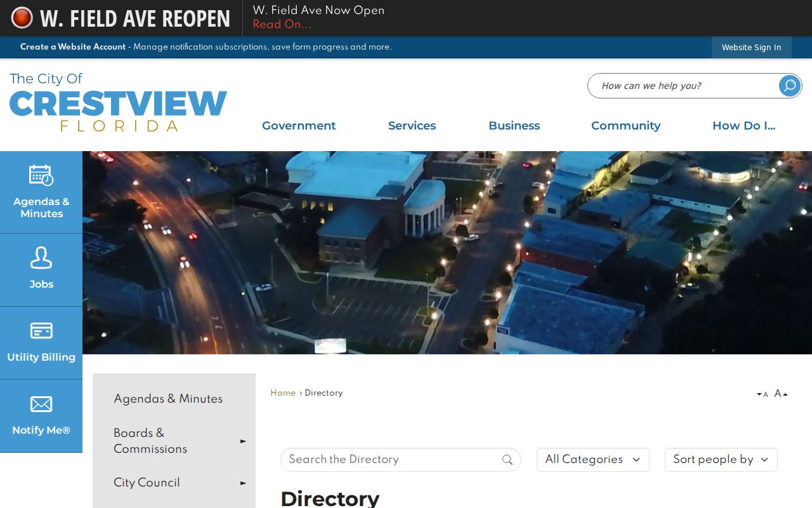Expand City Council submenu arrow
The image size is (812, 508).
click(243, 483)
